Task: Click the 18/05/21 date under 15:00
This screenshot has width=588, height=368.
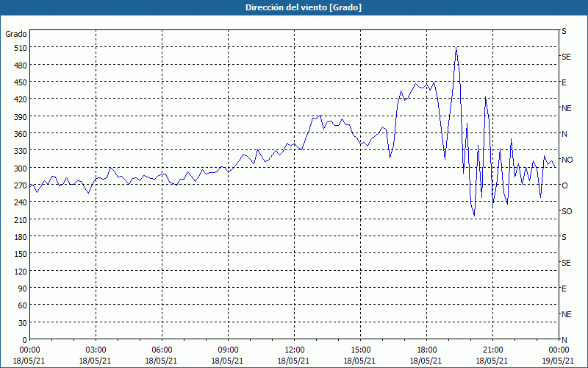Action: (x=360, y=361)
